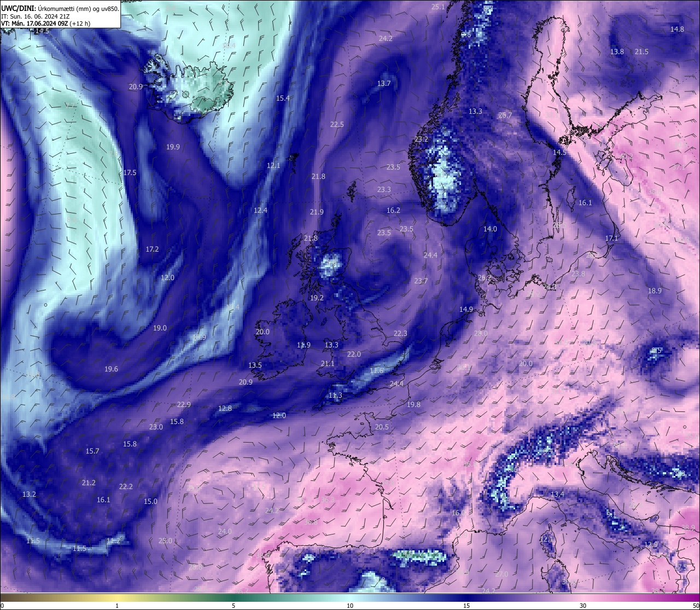Click the 19.9 value south of Iceland
This screenshot has height=610, width=700.
coord(173,147)
